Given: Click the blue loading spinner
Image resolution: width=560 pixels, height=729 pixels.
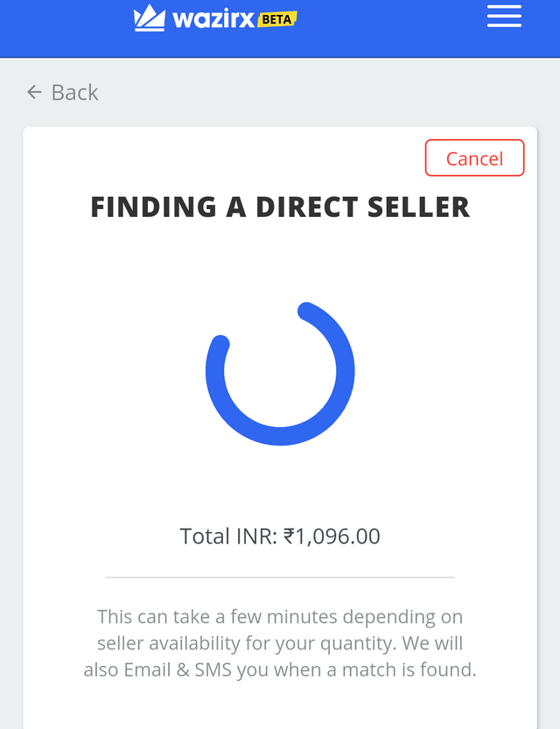Looking at the screenshot, I should point(280,374).
